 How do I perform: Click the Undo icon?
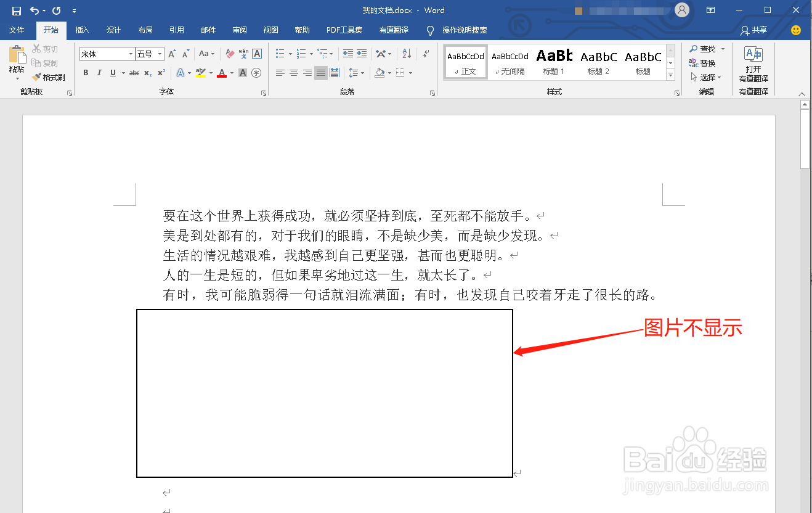35,10
